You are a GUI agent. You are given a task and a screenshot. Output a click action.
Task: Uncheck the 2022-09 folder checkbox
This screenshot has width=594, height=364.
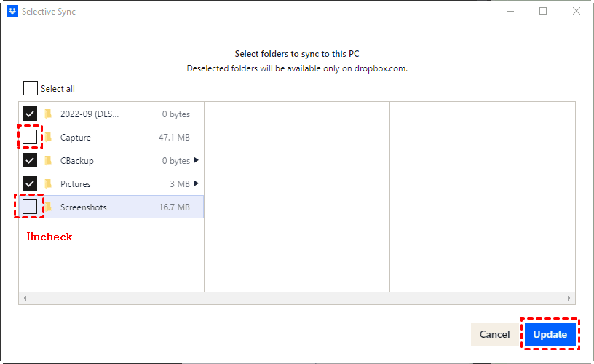[30, 114]
